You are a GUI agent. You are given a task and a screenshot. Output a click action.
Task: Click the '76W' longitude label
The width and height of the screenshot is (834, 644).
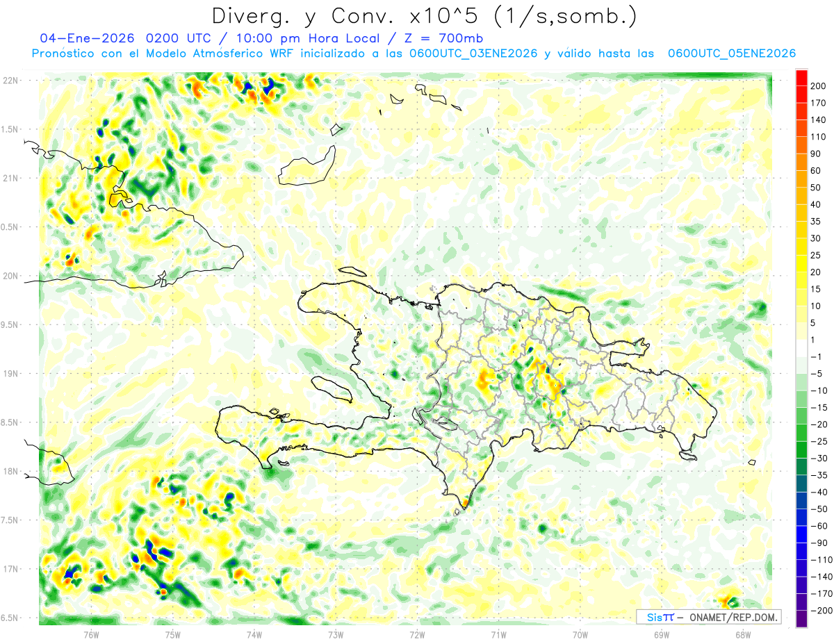coord(91,634)
